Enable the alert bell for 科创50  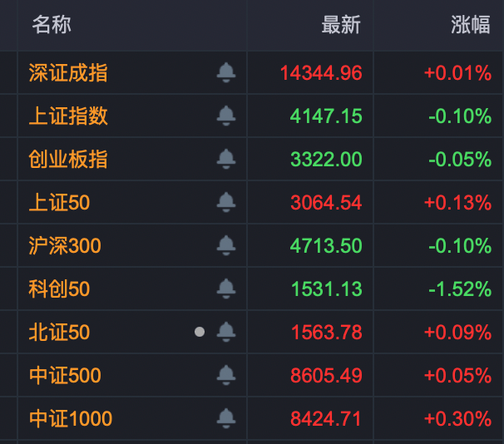coord(225,289)
